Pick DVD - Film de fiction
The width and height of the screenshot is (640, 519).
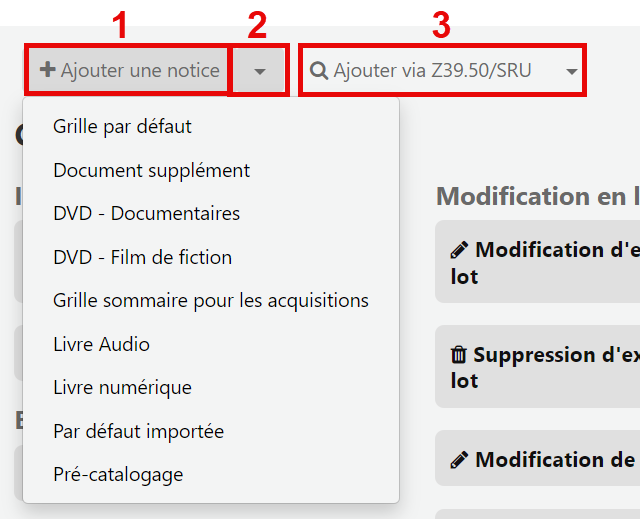142,257
